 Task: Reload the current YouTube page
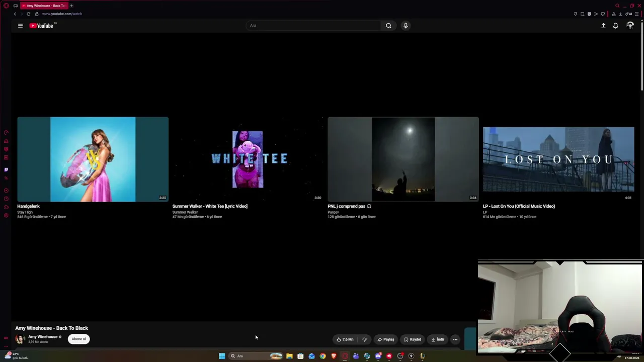pyautogui.click(x=28, y=14)
